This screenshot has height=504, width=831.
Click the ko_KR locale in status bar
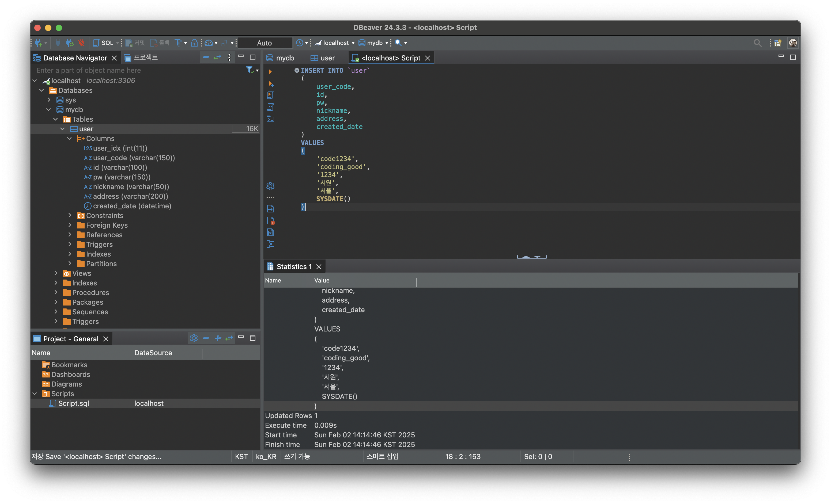[x=266, y=456]
